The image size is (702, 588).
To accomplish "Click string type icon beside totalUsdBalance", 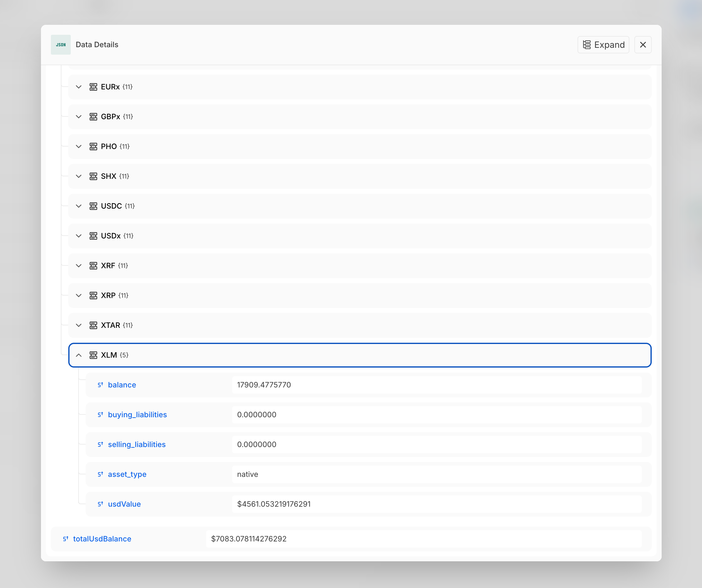I will coord(65,539).
